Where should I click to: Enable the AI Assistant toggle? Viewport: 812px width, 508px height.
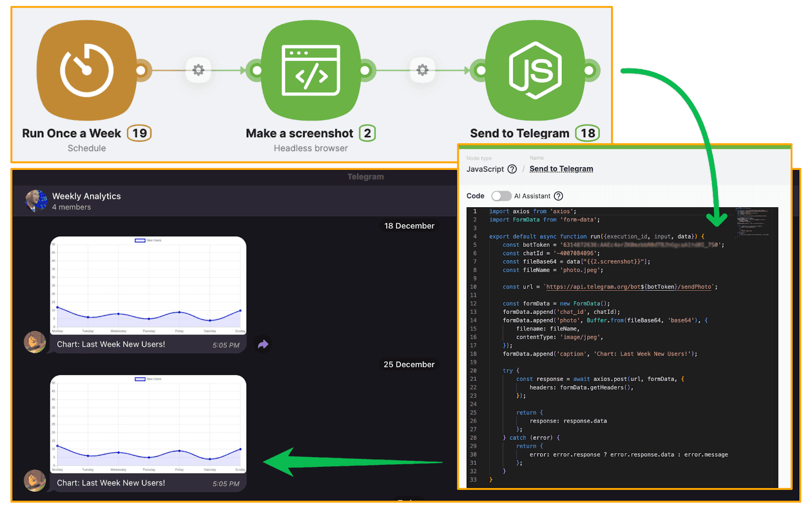[501, 196]
